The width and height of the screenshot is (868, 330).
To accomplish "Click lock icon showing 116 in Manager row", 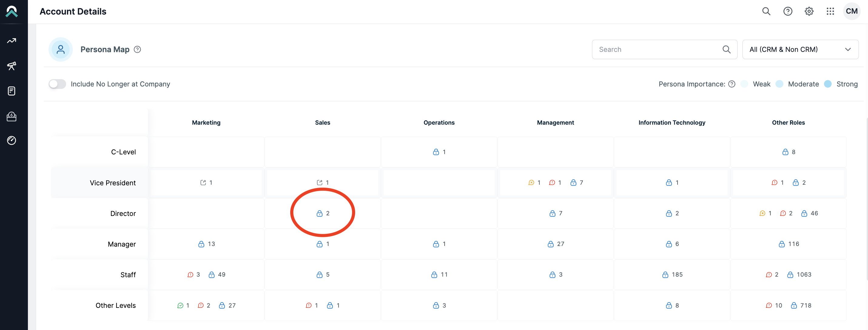I will 782,244.
